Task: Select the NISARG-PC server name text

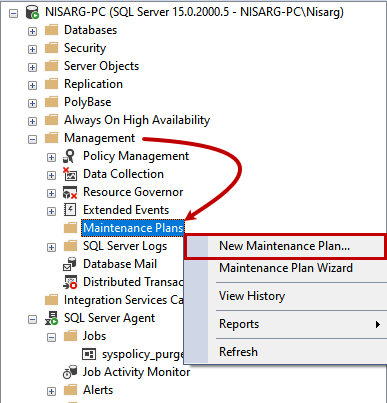Action: pos(194,12)
